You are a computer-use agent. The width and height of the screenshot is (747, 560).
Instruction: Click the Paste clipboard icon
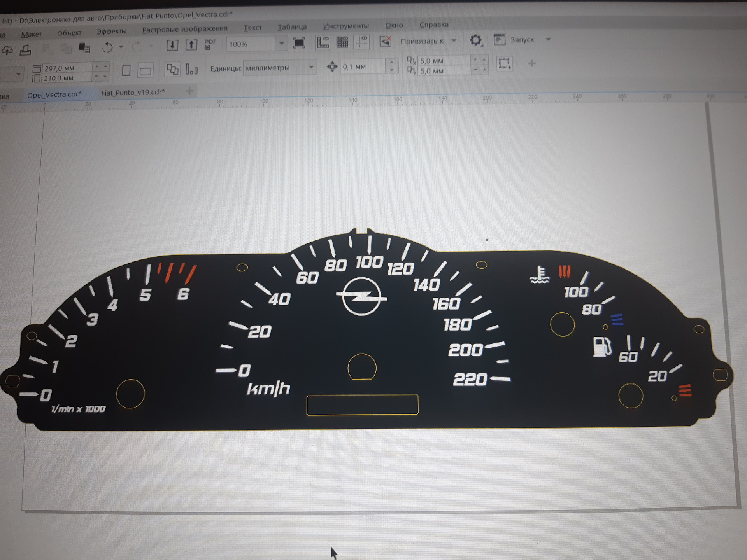(84, 48)
